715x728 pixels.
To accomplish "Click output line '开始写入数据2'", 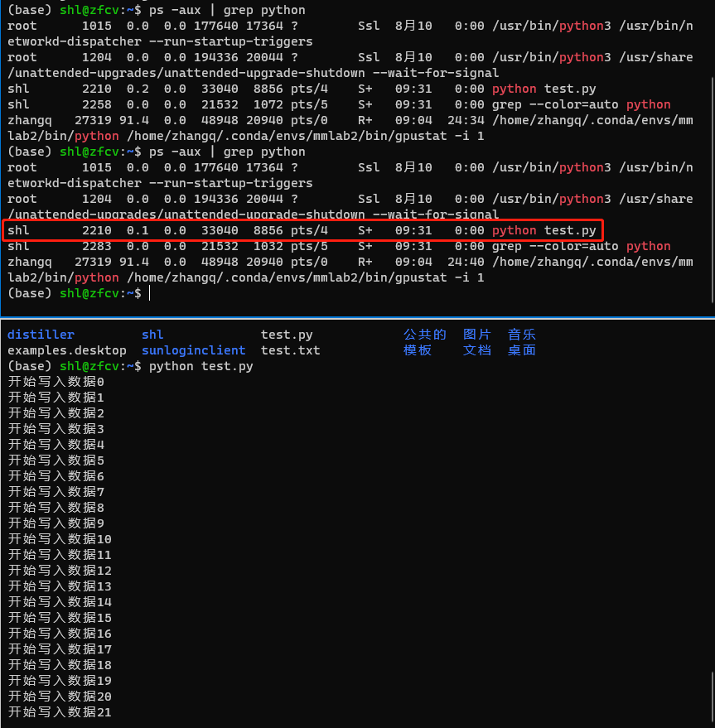I will (x=56, y=413).
